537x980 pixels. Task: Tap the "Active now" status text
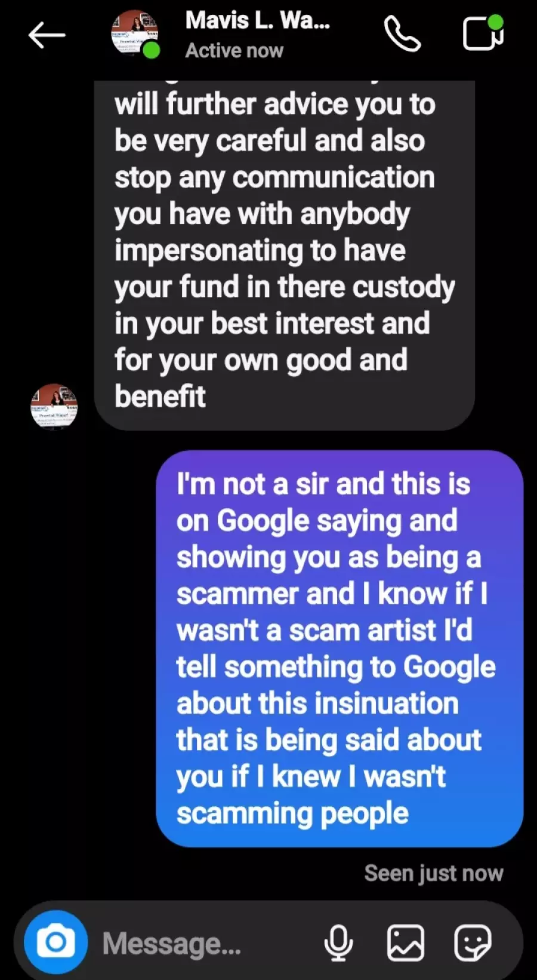(x=234, y=51)
